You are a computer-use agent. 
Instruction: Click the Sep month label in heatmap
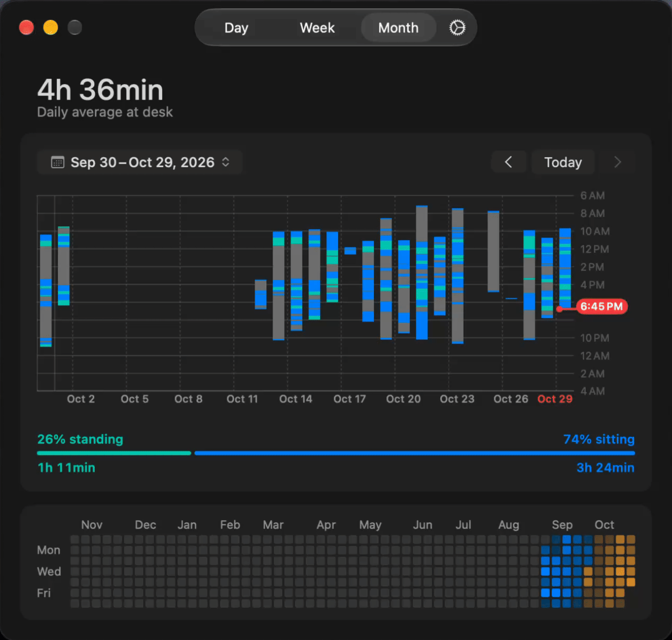click(562, 525)
